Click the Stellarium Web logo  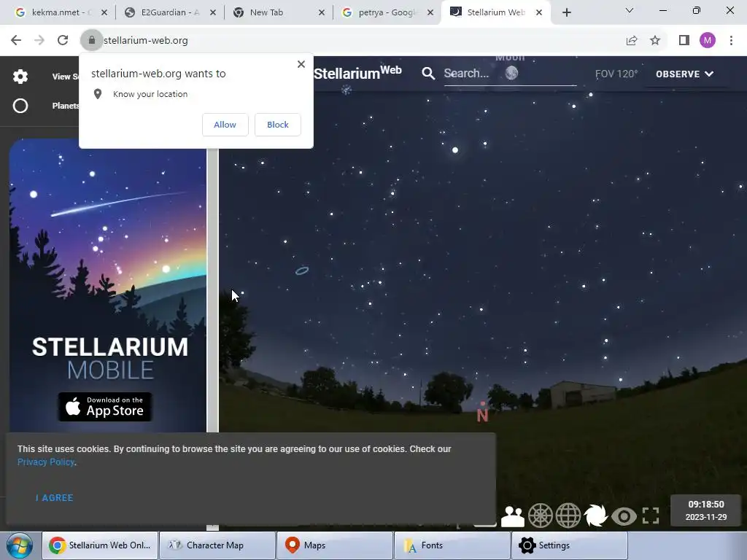(357, 73)
